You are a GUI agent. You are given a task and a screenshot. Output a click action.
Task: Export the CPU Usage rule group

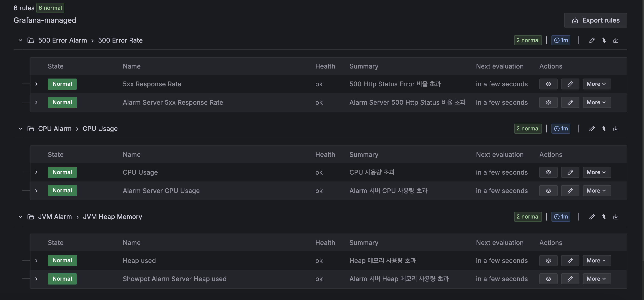click(616, 129)
